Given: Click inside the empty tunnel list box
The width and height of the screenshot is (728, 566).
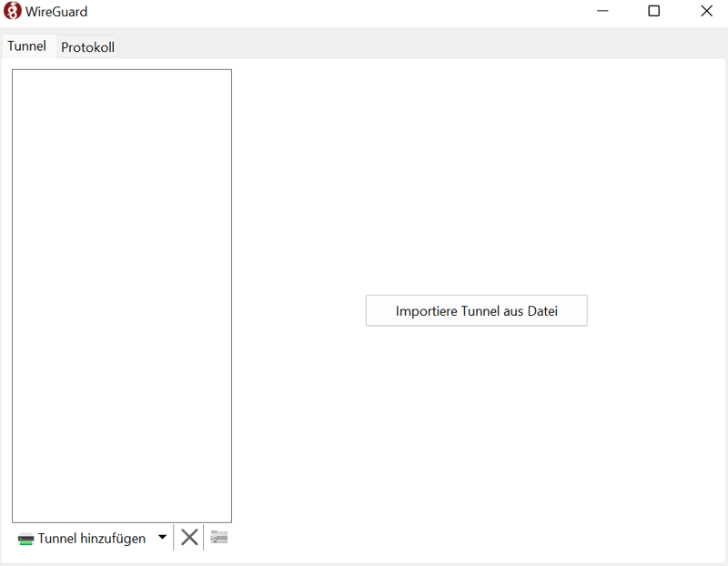Looking at the screenshot, I should (121, 291).
